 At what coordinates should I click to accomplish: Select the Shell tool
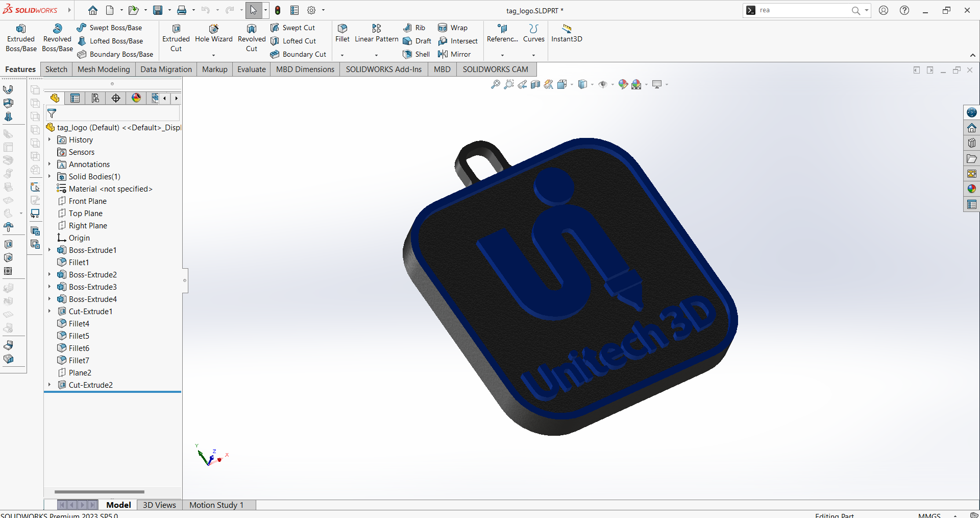[x=416, y=54]
